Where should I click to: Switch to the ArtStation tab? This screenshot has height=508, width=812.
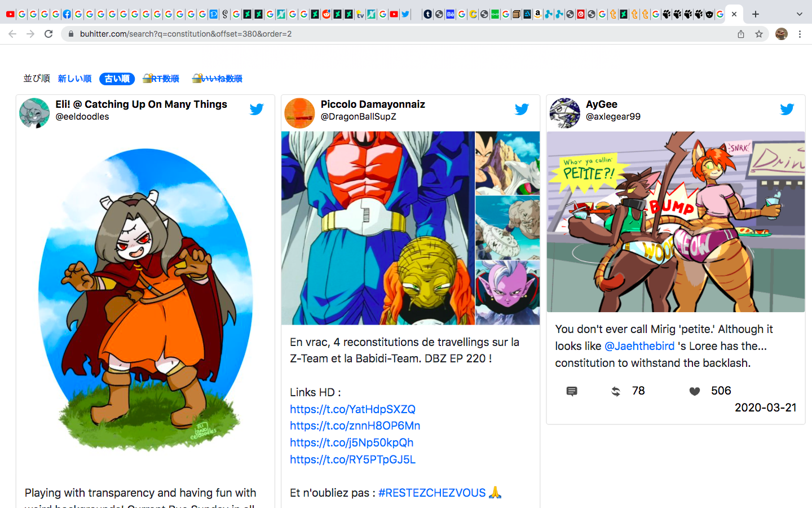point(527,14)
